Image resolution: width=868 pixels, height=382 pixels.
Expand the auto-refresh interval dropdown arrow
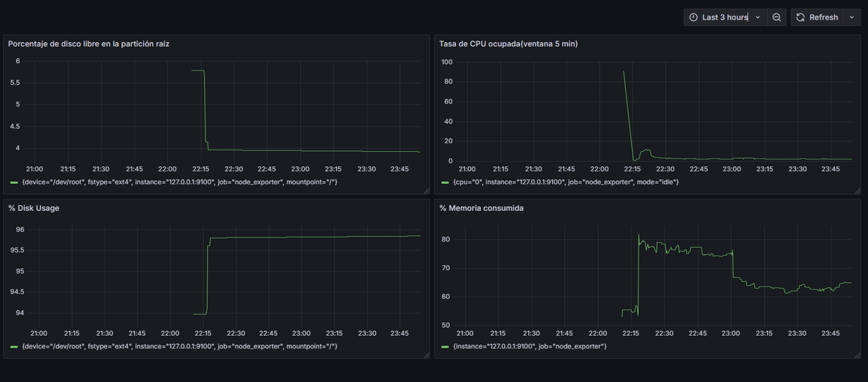[x=852, y=18]
